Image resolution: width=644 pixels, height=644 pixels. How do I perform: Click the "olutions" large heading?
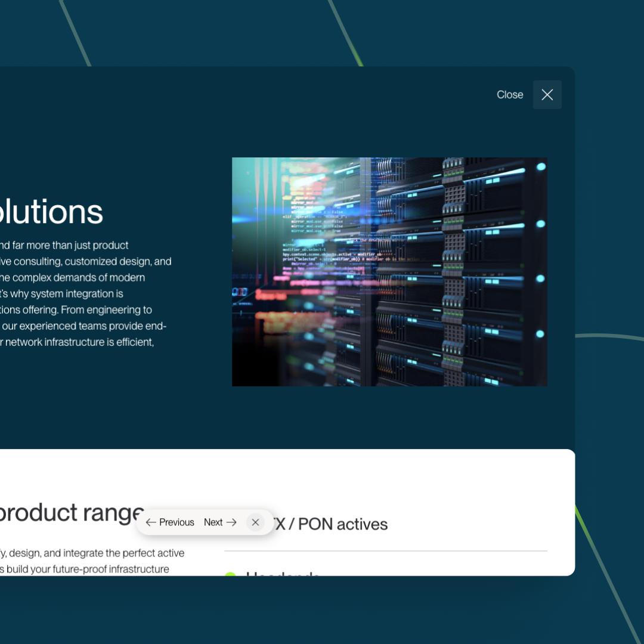51,212
